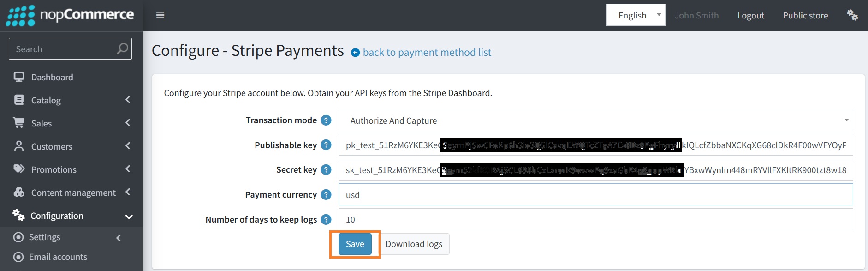Expand the Promotions menu chevron
The height and width of the screenshot is (271, 868).
pos(128,169)
